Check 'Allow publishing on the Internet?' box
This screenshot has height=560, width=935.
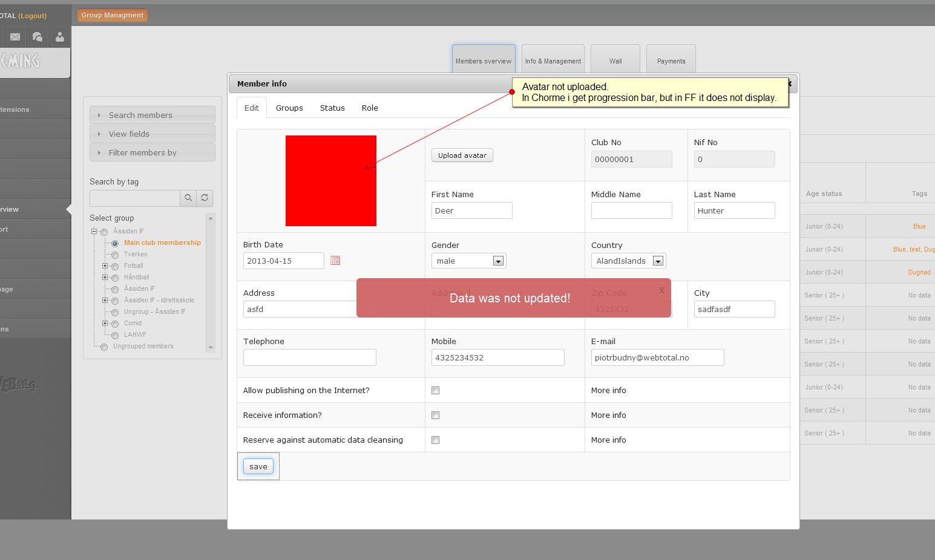[435, 391]
